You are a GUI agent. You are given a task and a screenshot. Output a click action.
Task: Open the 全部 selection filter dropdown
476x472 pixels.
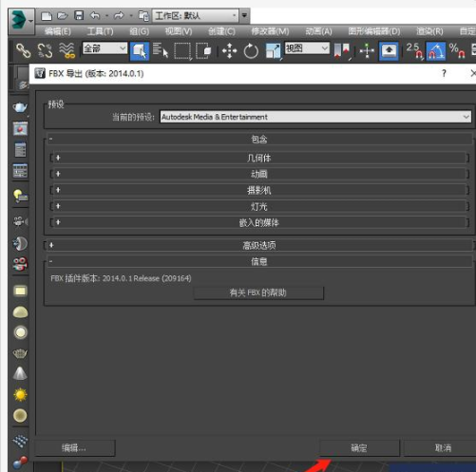click(x=105, y=48)
